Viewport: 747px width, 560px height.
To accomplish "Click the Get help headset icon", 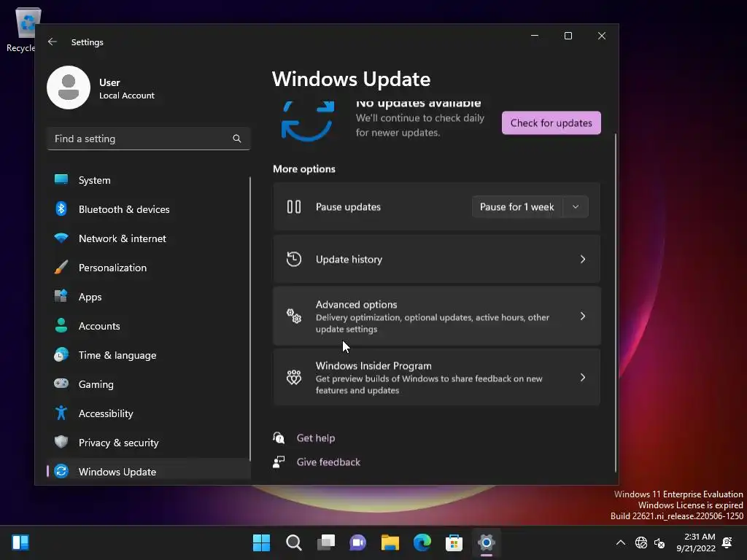I will pos(279,437).
